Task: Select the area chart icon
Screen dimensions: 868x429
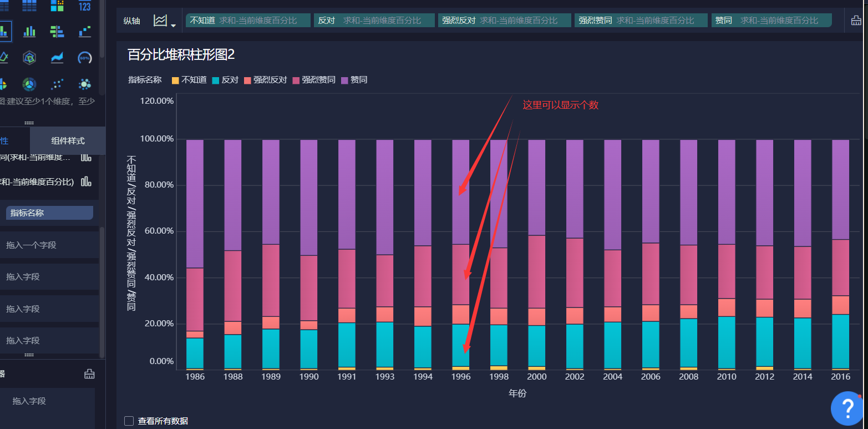Action: point(57,57)
